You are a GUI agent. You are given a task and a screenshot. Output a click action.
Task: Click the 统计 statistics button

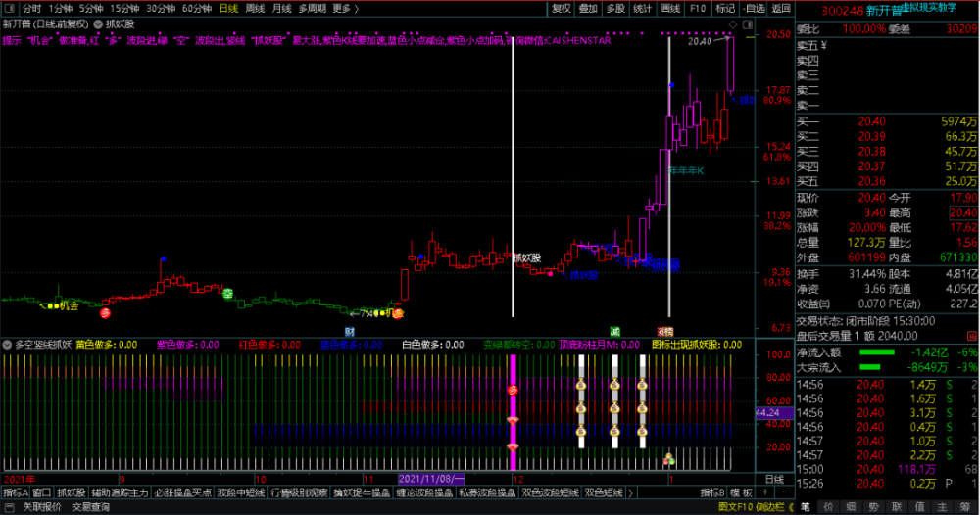(x=643, y=8)
